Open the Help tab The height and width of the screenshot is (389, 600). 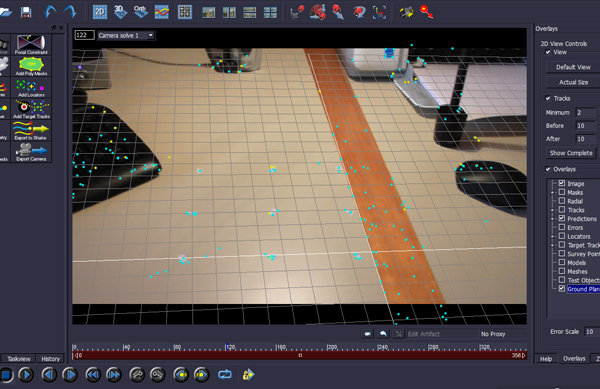pos(546,359)
